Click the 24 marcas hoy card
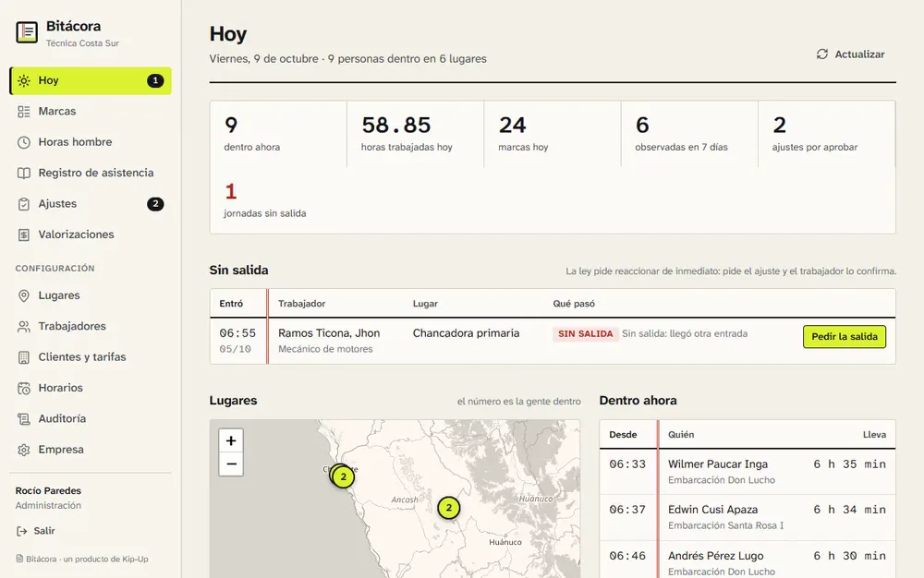The height and width of the screenshot is (578, 924). click(553, 134)
